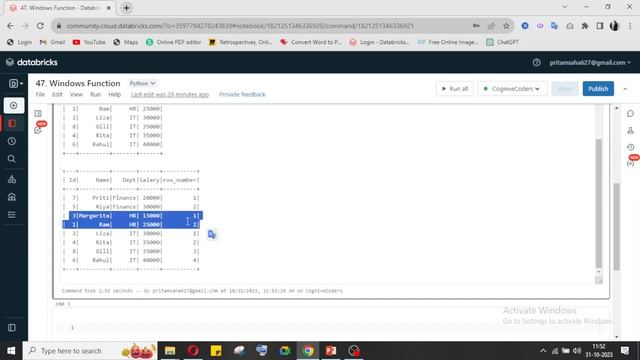Open the Workspace icon in sidebar
This screenshot has width=640, height=360.
[12, 123]
